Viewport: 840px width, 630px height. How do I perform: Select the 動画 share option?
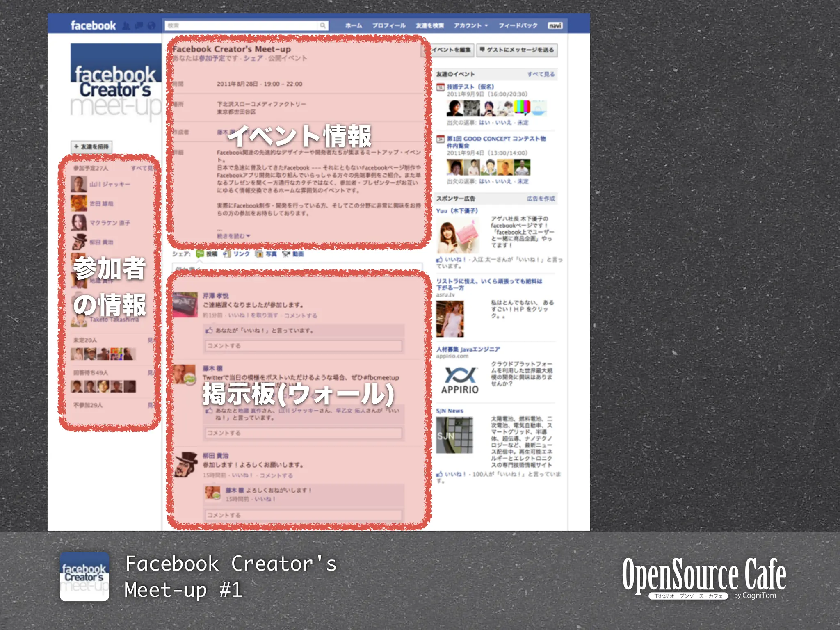(293, 254)
